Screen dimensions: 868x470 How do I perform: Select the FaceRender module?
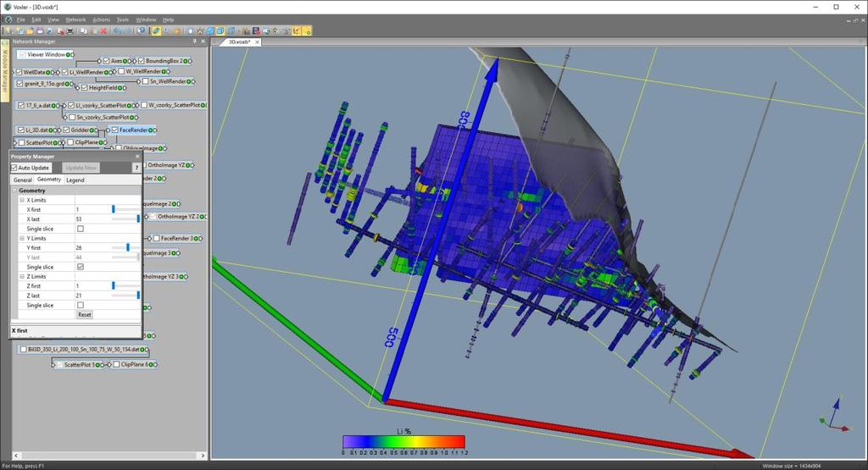[133, 130]
